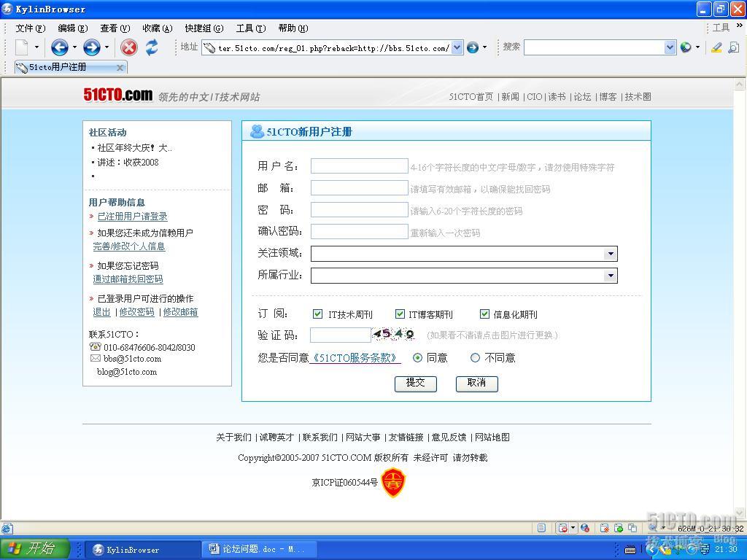The width and height of the screenshot is (747, 560).
Task: Expand the address bar URL history dropdown
Action: (457, 47)
